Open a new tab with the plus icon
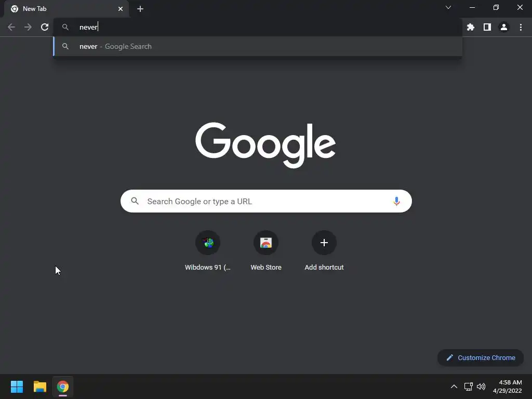532x399 pixels. (x=140, y=9)
